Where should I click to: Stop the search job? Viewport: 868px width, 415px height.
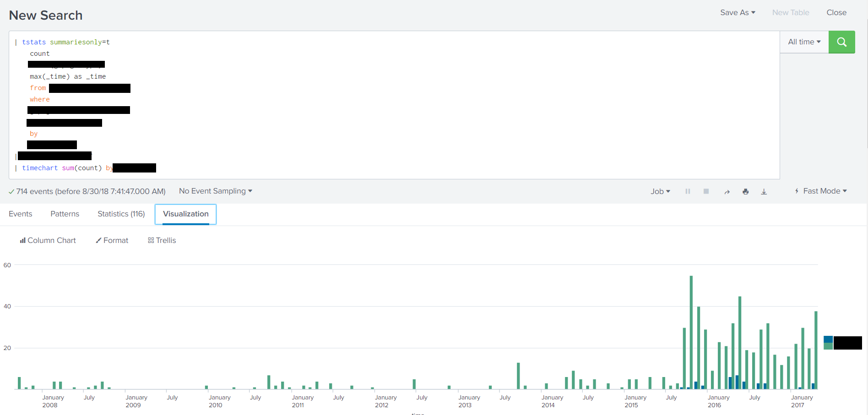706,191
